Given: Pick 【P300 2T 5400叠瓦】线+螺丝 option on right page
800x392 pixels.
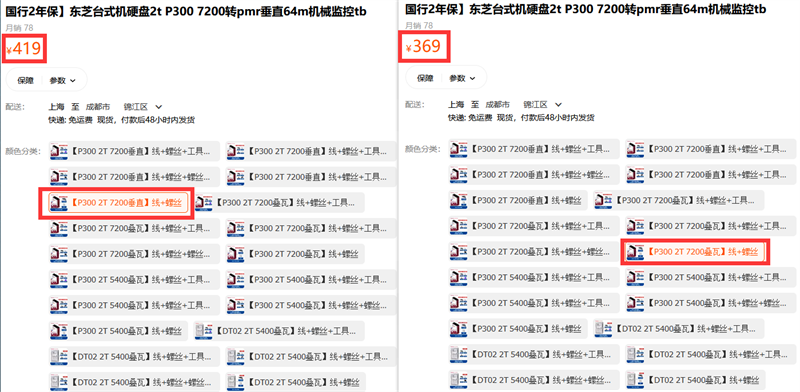Looking at the screenshot, I should tap(518, 329).
